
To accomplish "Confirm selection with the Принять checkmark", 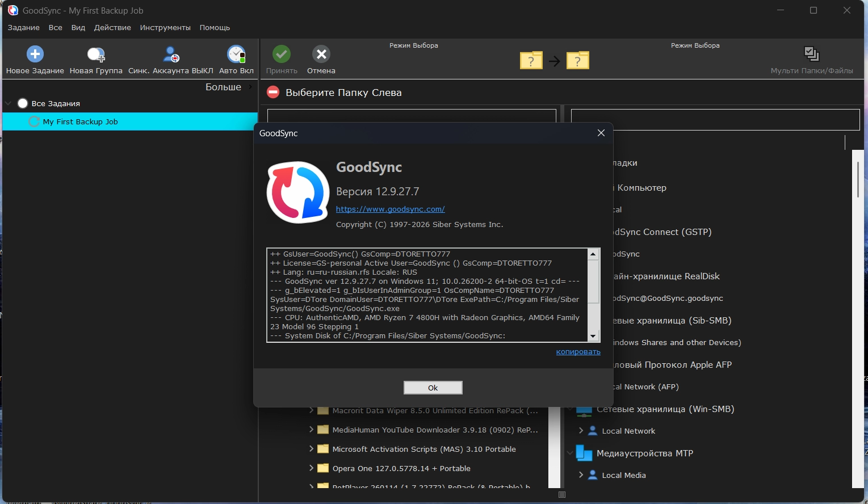I will point(282,54).
